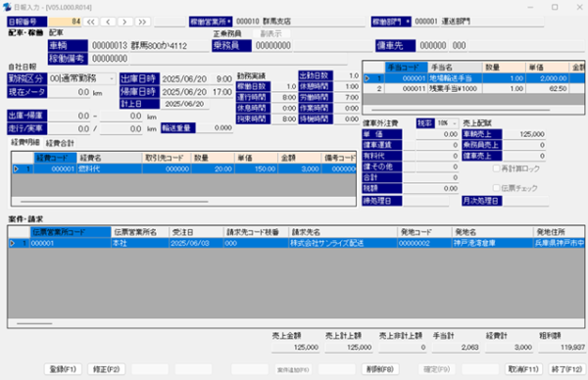Click the 取消(F11) button

pos(523,369)
